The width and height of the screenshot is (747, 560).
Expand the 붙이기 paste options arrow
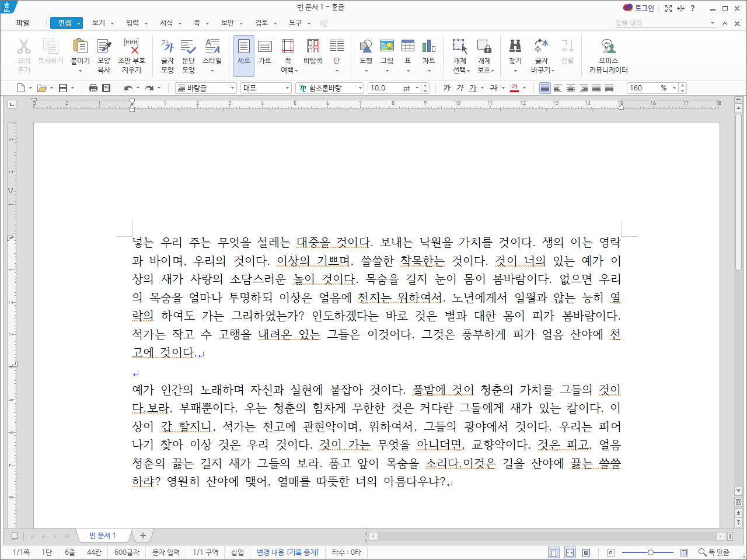click(80, 71)
